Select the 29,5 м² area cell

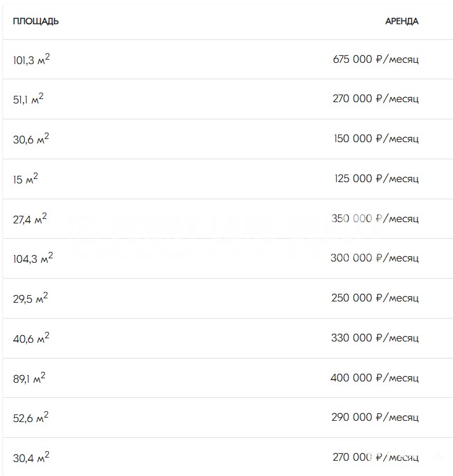tap(30, 298)
